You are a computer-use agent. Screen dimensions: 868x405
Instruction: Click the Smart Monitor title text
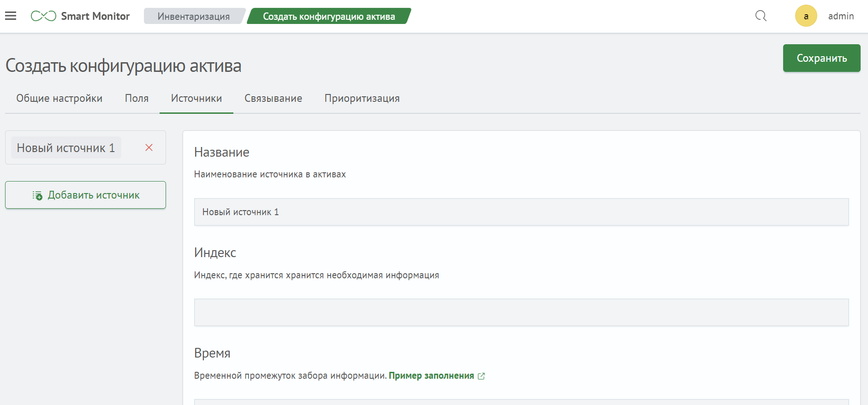click(x=95, y=16)
